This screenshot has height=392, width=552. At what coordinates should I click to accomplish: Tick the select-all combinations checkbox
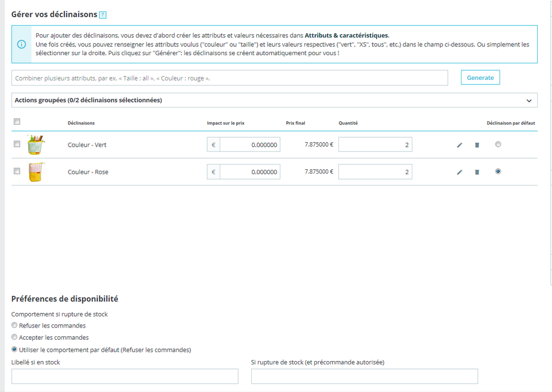tap(17, 122)
